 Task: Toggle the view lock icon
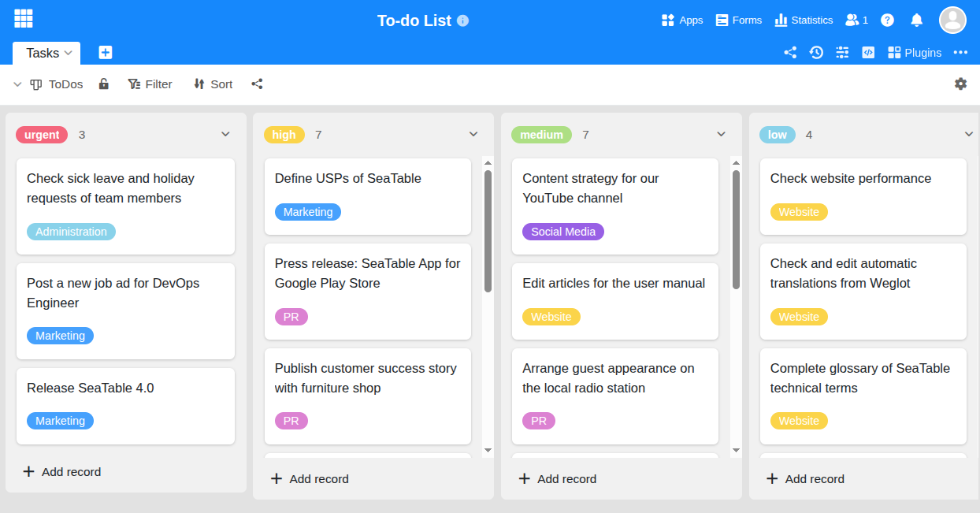[x=104, y=84]
